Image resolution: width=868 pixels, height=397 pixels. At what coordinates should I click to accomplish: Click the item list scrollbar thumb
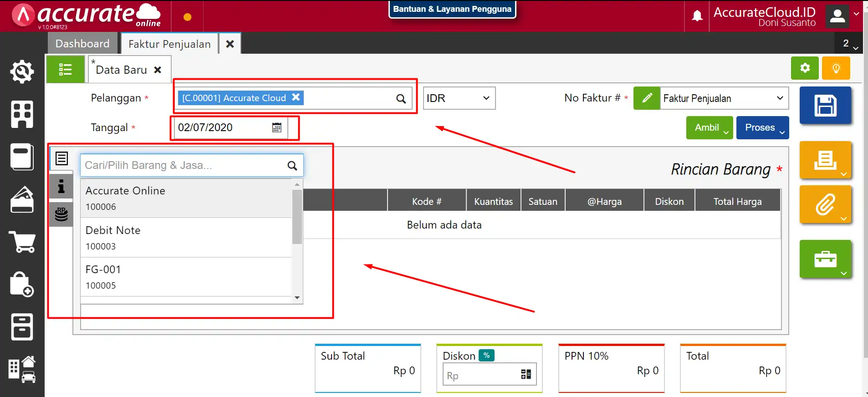pyautogui.click(x=297, y=217)
